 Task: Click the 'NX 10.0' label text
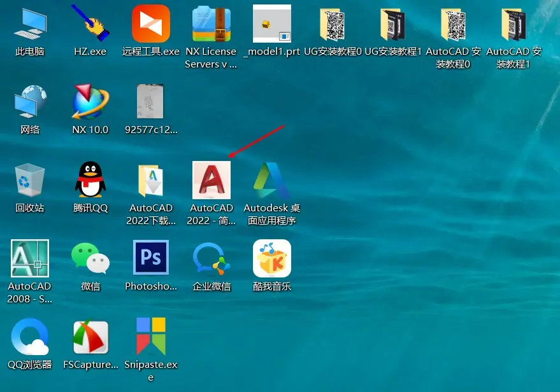pos(90,129)
